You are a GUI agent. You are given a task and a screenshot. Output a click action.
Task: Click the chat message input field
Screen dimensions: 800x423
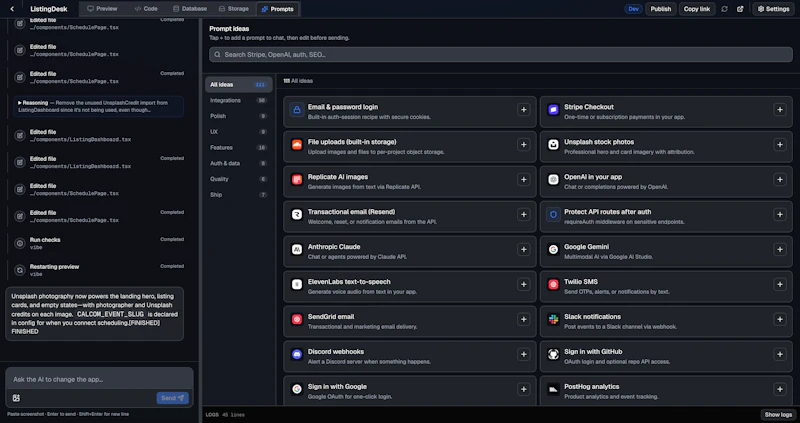[99, 380]
